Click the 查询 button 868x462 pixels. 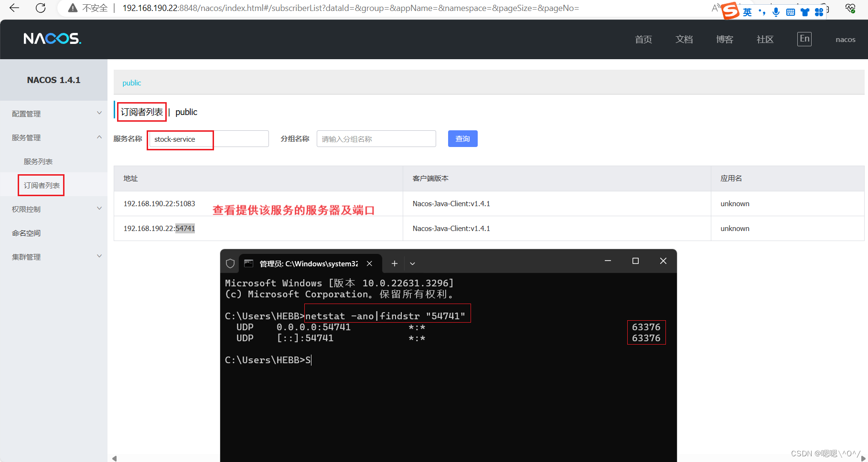click(463, 139)
